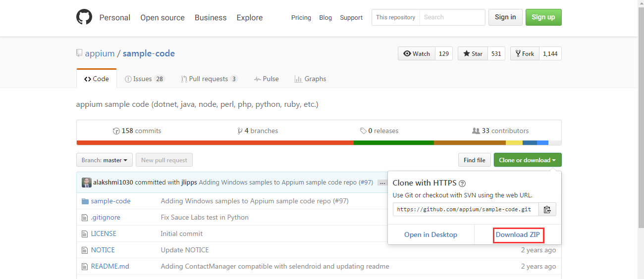Click Open in Desktop
Screen dimensions: 644x279
[430, 234]
